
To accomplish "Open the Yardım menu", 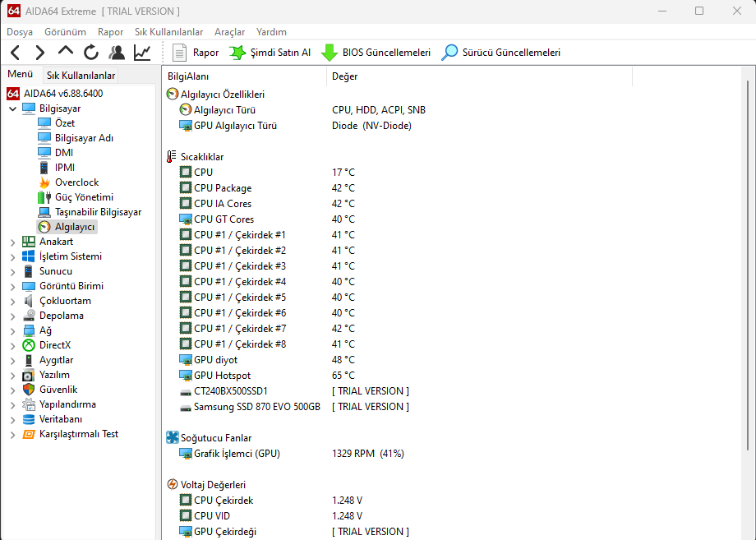I will [x=271, y=32].
